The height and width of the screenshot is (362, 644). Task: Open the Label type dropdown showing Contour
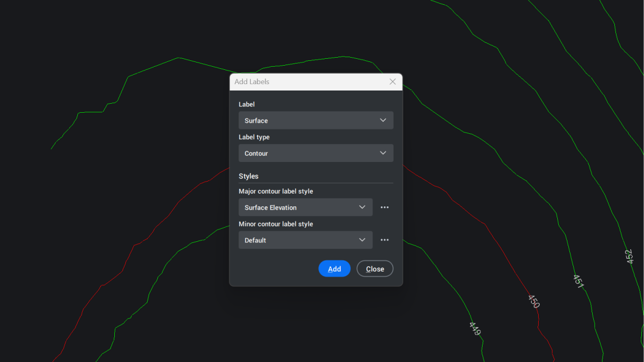[316, 153]
